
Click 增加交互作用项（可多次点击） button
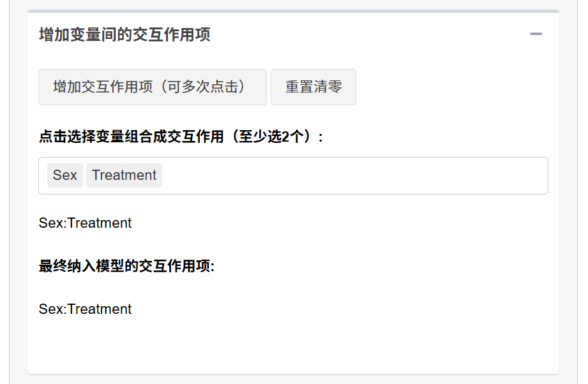152,87
